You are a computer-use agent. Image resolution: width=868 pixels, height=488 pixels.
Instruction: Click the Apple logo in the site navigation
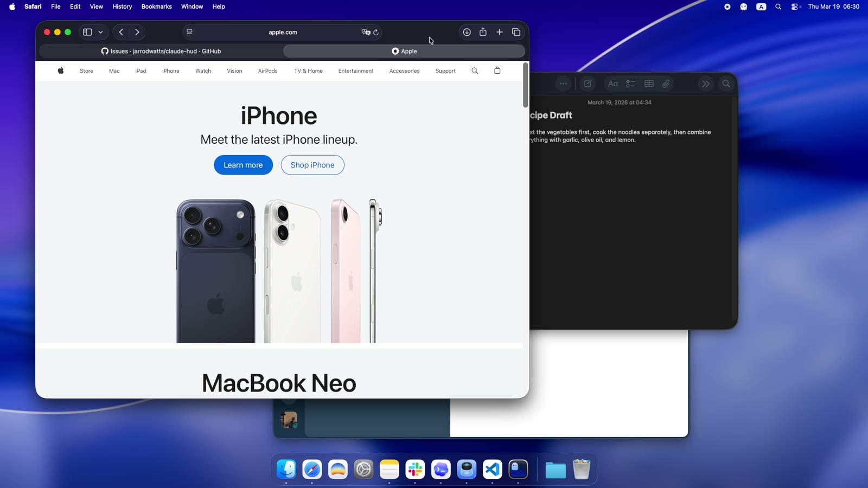click(x=61, y=70)
